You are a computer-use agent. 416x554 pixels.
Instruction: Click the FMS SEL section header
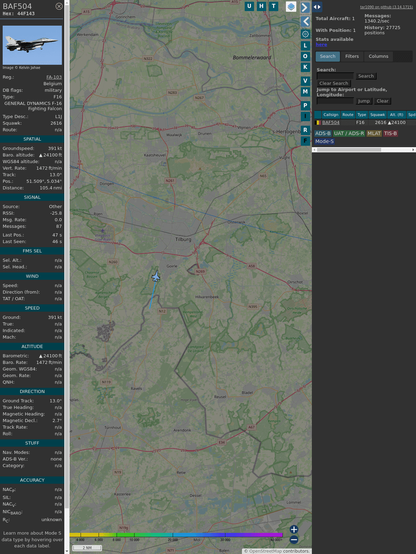coord(32,251)
